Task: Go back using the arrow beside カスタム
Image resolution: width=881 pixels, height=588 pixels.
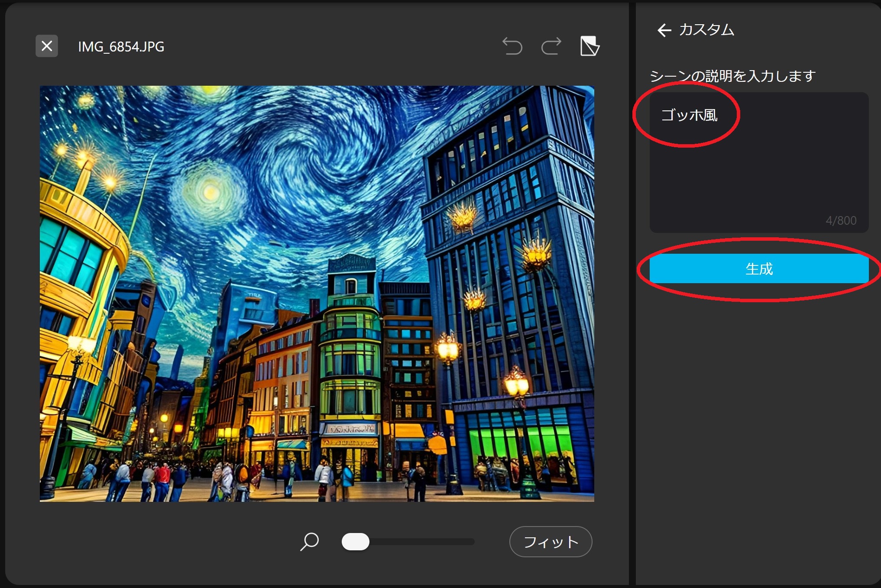Action: (664, 30)
